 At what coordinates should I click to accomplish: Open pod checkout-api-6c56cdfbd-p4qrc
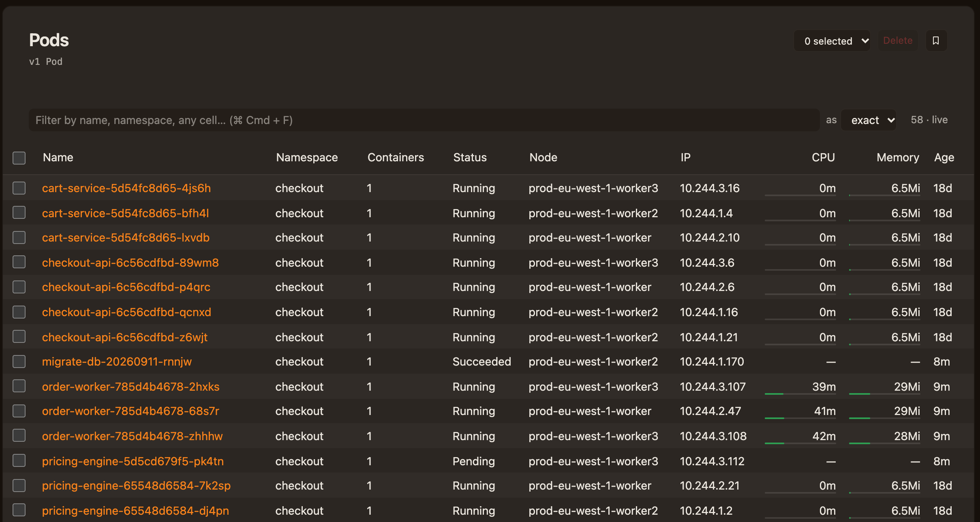pos(126,287)
